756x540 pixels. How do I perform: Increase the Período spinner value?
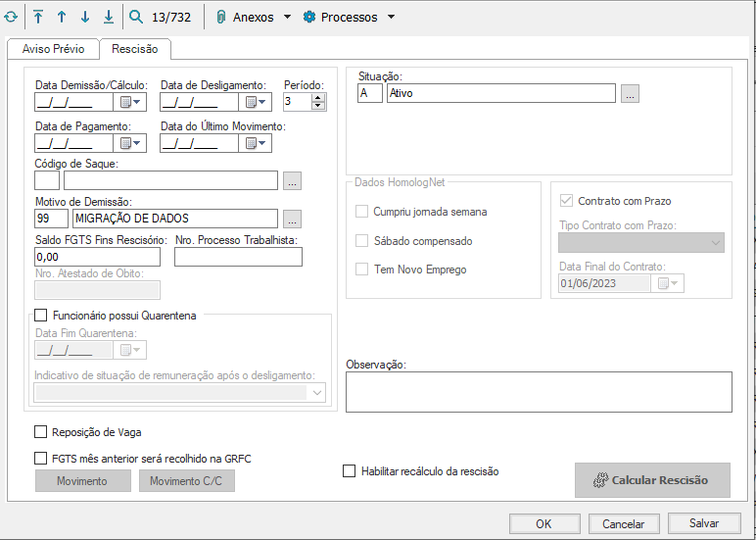click(x=320, y=97)
